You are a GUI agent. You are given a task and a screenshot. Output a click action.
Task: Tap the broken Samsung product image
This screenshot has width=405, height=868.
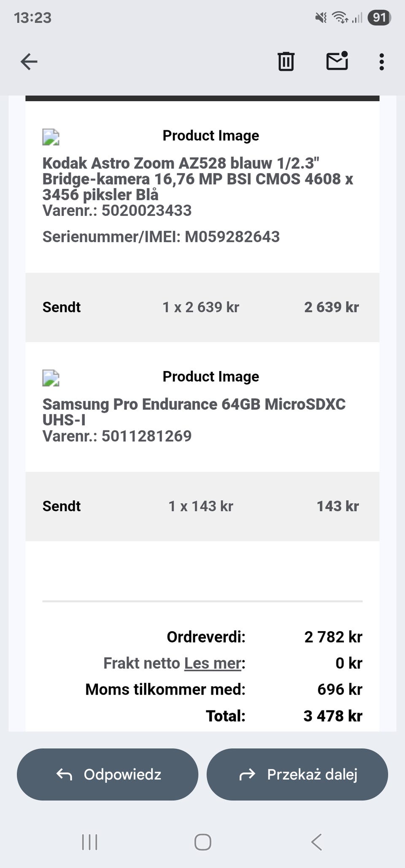[x=51, y=378]
